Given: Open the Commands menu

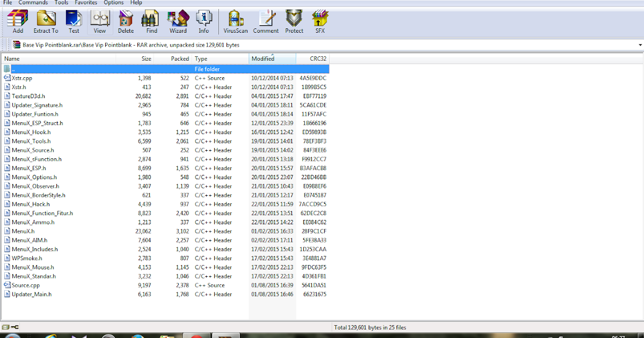Looking at the screenshot, I should point(33,3).
